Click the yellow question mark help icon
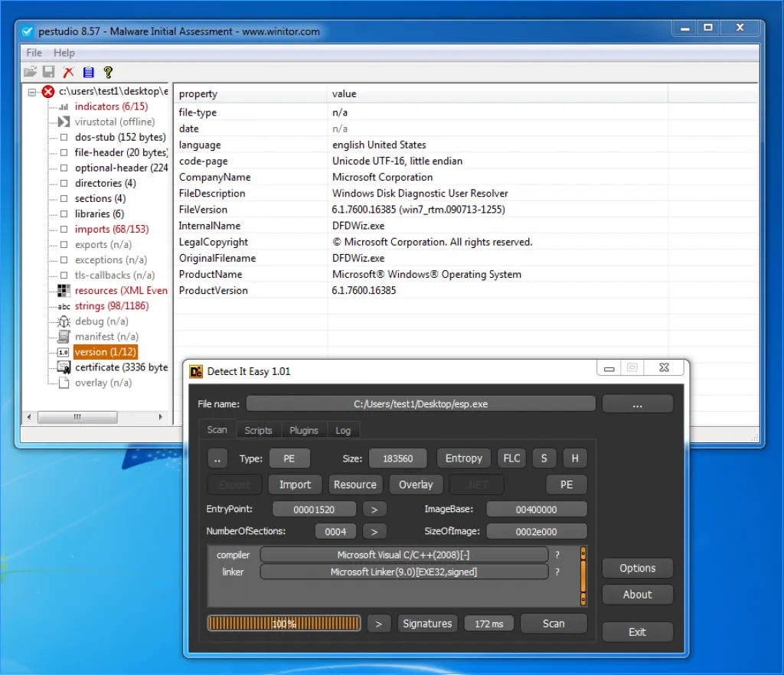Screen dimensions: 784x675 click(x=108, y=72)
